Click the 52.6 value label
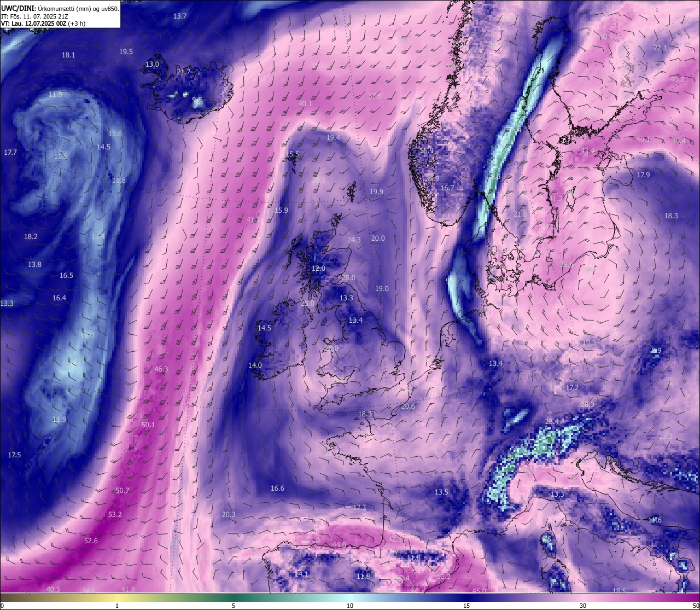The image size is (700, 610). tap(91, 541)
